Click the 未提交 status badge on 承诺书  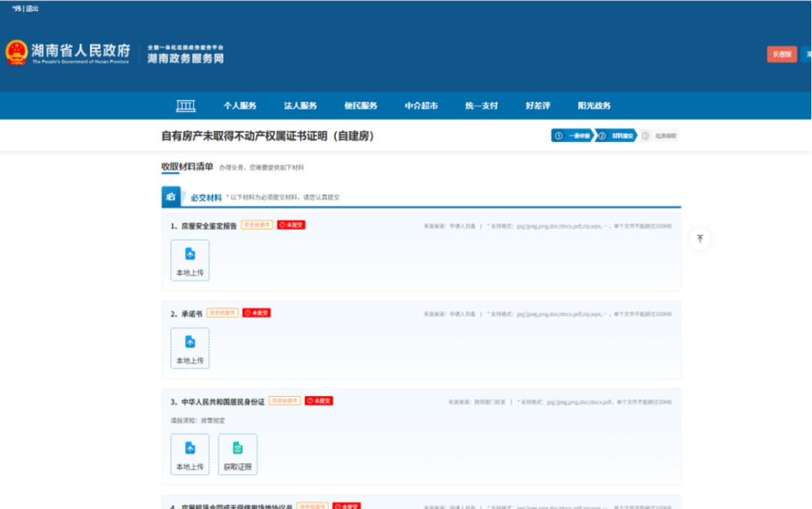(x=256, y=312)
